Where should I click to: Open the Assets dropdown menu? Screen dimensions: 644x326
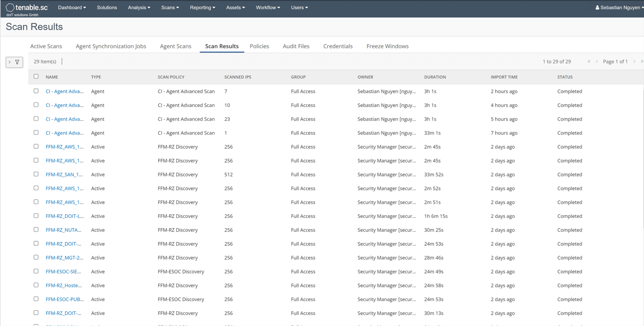tap(236, 8)
